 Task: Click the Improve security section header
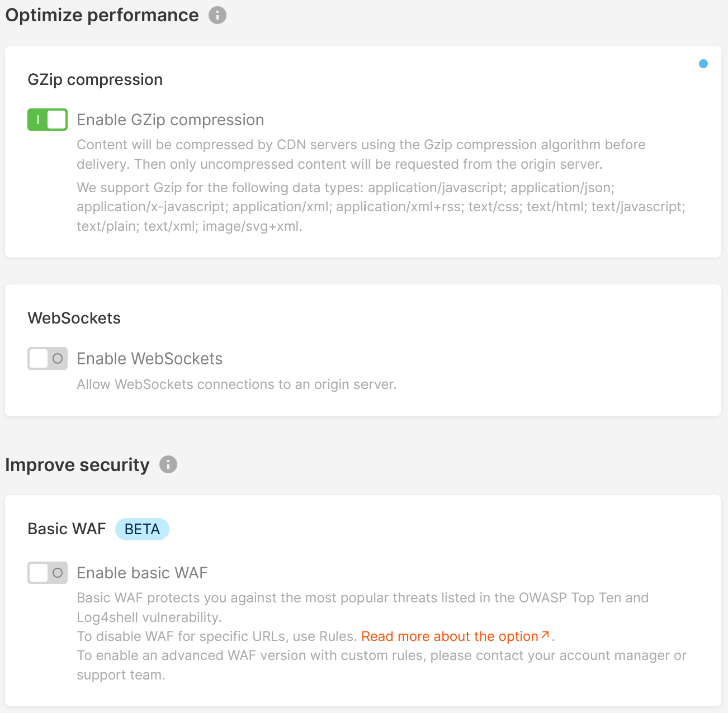coord(77,464)
